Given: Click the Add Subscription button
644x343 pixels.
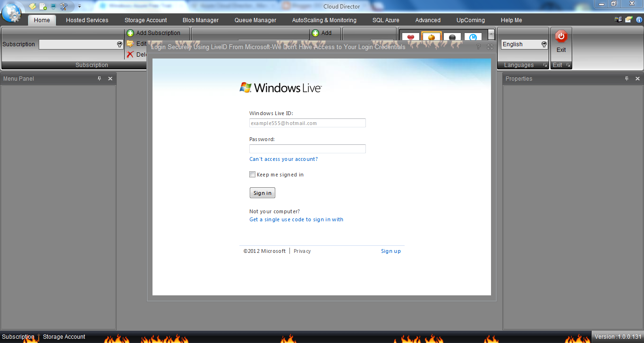Looking at the screenshot, I should coord(153,33).
